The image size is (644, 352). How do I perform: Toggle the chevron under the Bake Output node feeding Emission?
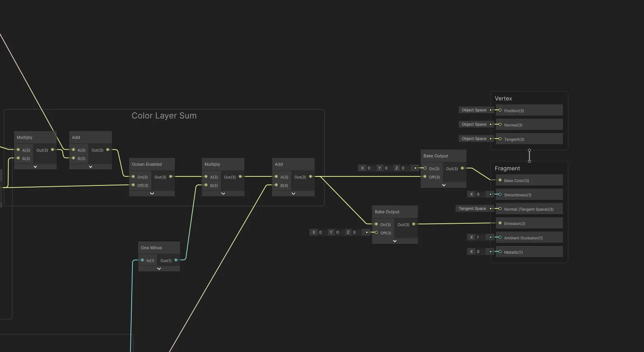[395, 241]
